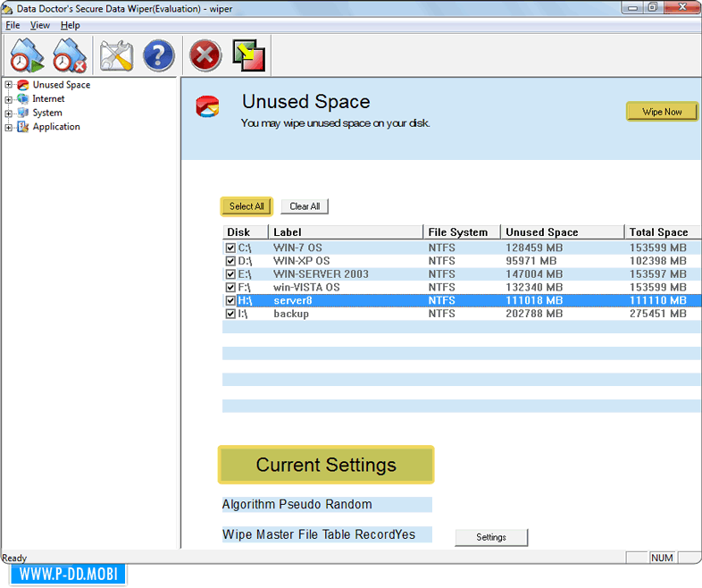Click the Select All button

(247, 206)
